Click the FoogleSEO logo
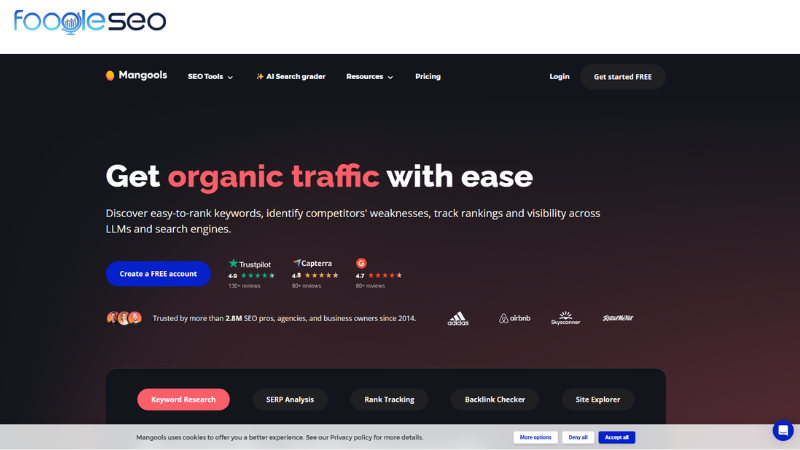This screenshot has height=450, width=800. [x=90, y=21]
